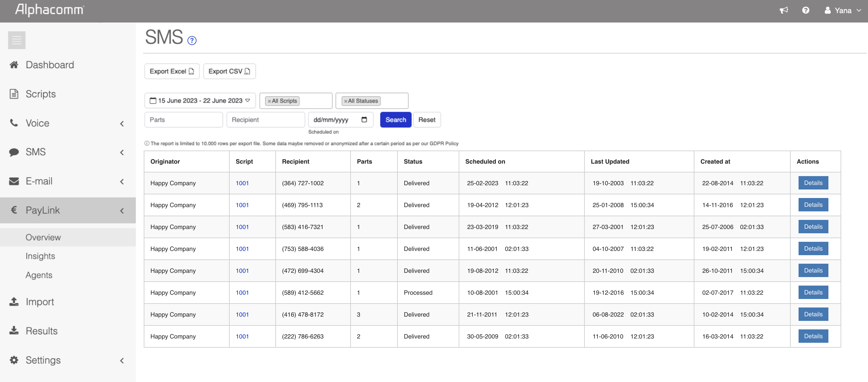Expand the E-mail sidebar section

point(122,181)
